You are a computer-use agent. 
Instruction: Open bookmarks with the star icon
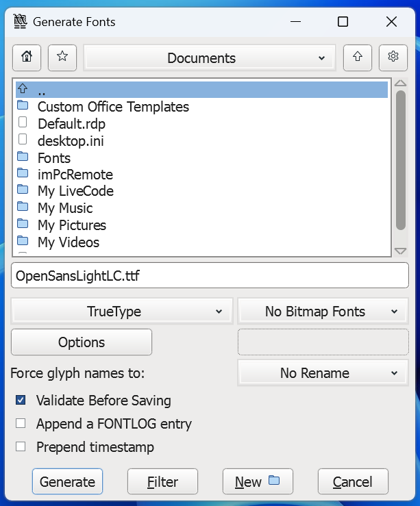point(62,58)
